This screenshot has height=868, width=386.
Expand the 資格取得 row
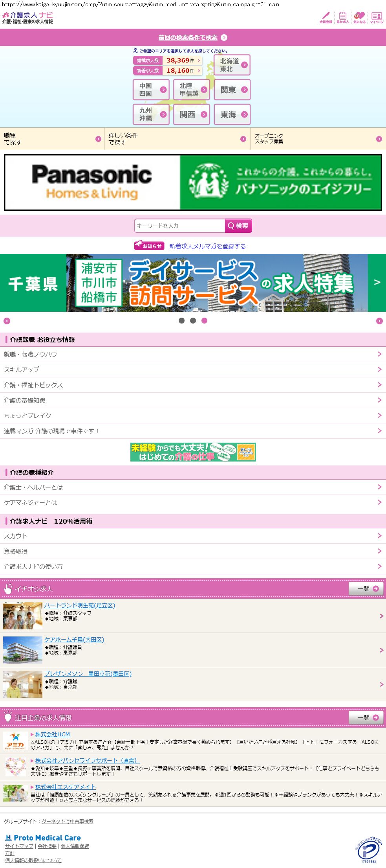[193, 551]
